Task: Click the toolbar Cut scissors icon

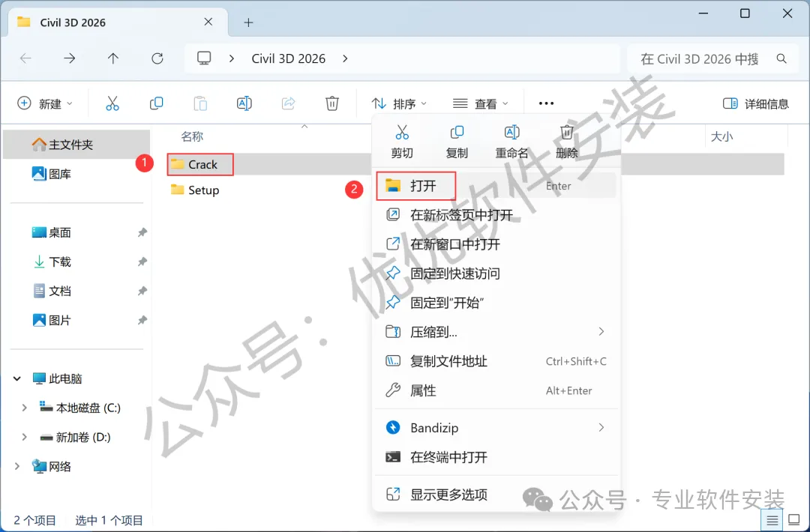Action: click(x=112, y=103)
